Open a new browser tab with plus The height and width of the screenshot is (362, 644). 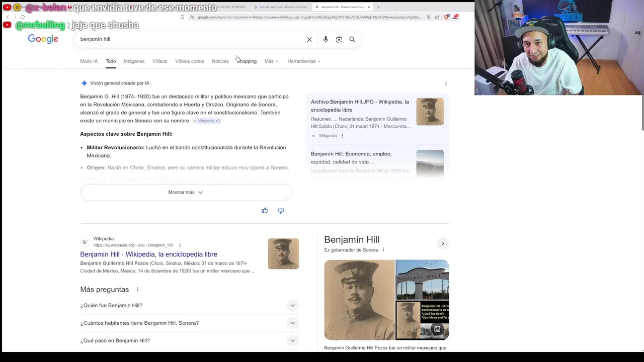378,7
